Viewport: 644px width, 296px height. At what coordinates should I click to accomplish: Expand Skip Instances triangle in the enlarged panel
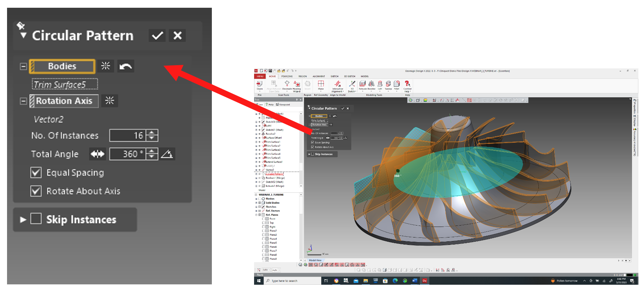point(23,220)
